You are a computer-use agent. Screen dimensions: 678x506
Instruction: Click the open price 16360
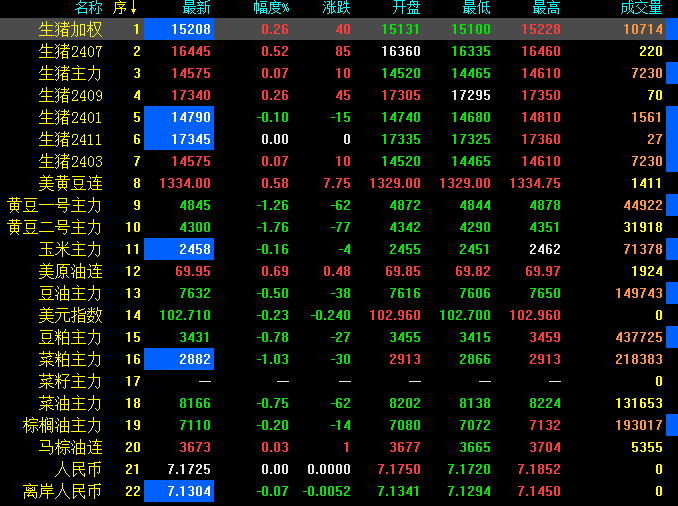coord(401,51)
